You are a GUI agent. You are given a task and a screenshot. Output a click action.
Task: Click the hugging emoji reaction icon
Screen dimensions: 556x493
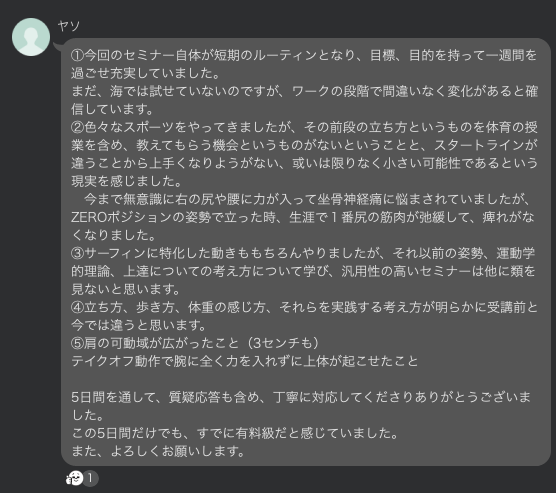[x=74, y=478]
